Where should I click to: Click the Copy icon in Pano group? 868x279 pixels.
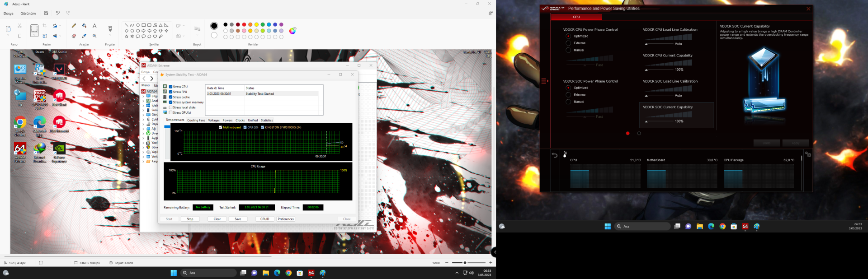(19, 36)
